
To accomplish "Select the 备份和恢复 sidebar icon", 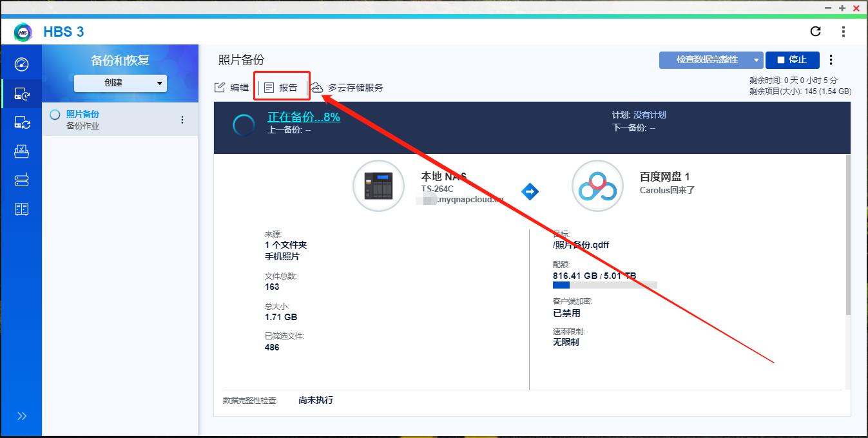I will pos(21,93).
